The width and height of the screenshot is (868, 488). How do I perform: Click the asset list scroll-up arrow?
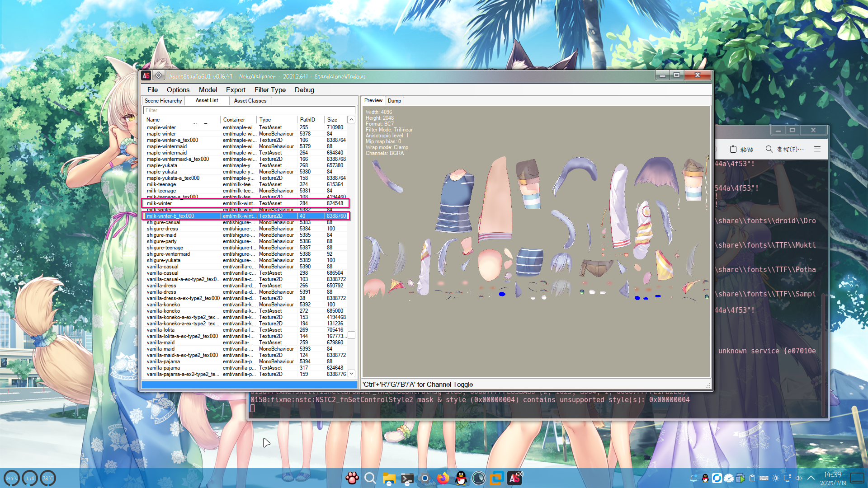351,120
